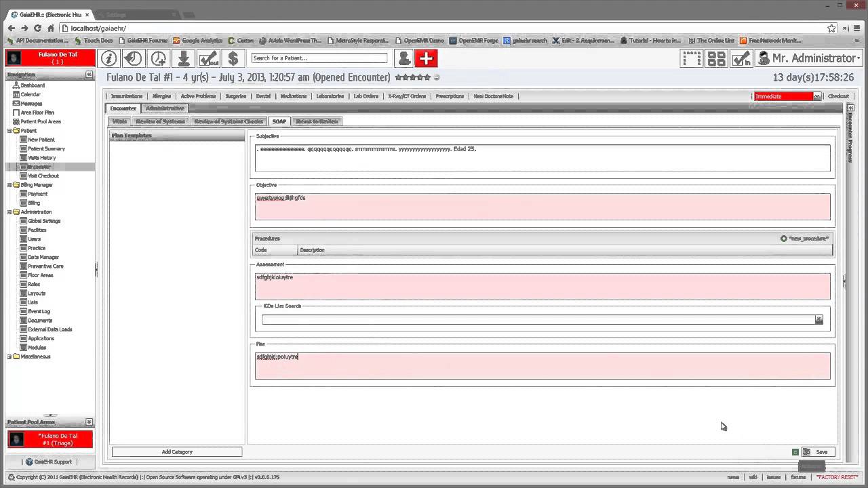Image resolution: width=868 pixels, height=488 pixels.
Task: Click the area floor plan dotted icon
Action: pos(692,58)
